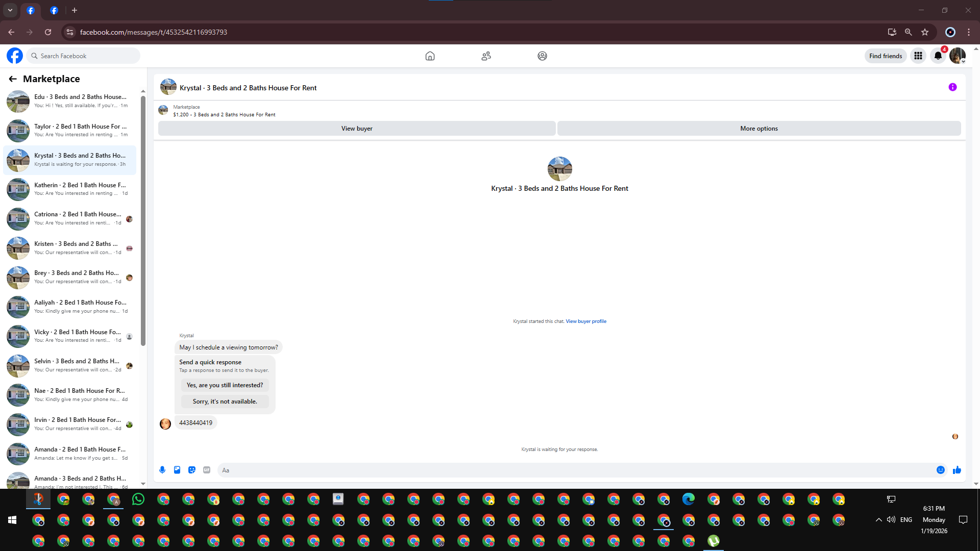Open the Friends tab
The image size is (980, 551).
tap(486, 56)
